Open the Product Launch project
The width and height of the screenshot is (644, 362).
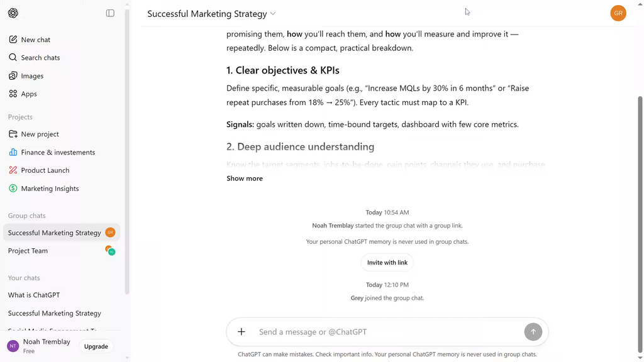[45, 170]
